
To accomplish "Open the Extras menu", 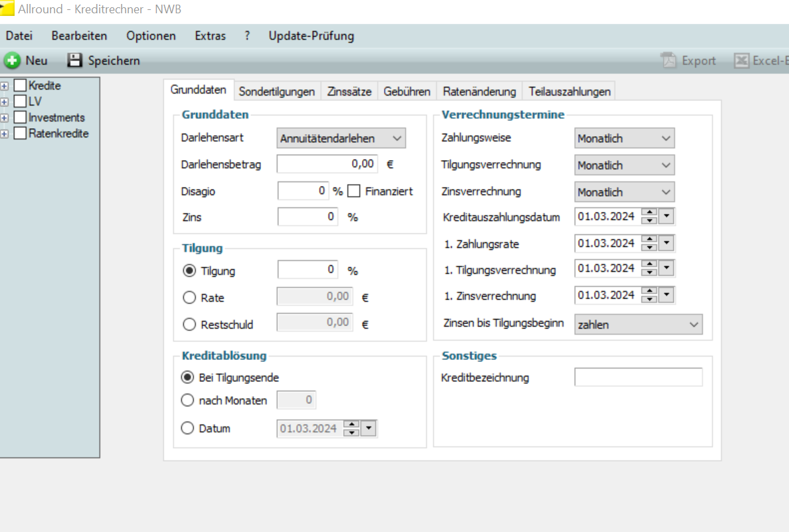I will (x=210, y=36).
